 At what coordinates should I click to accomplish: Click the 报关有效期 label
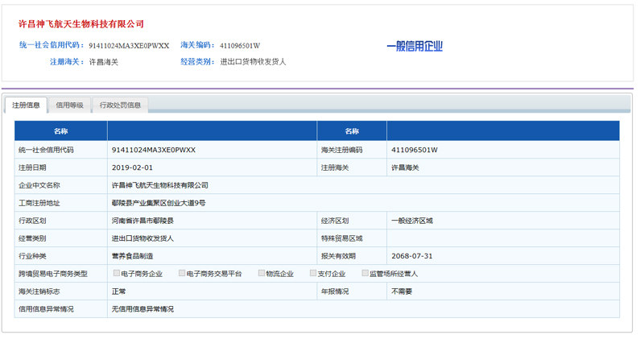click(338, 256)
